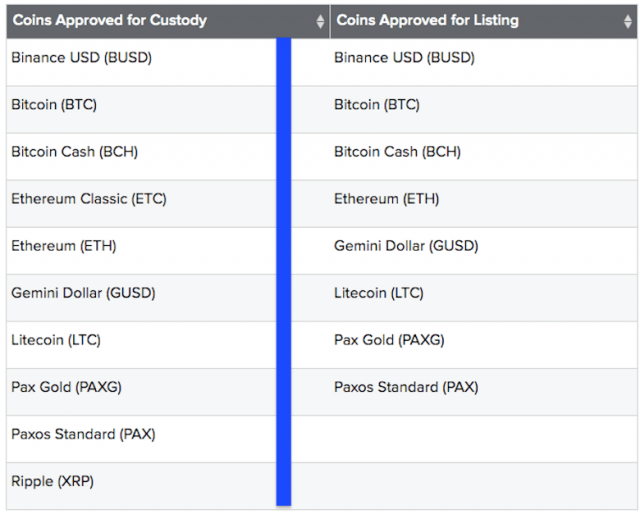This screenshot has height=514, width=640.
Task: Click Litecoin (LTC) in Custody column
Action: click(x=56, y=340)
